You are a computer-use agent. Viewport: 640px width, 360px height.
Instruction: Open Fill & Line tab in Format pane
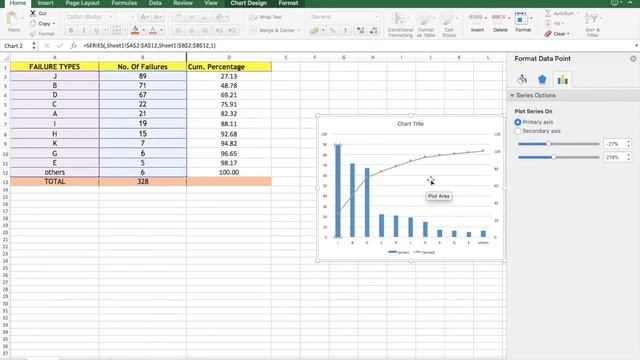(522, 80)
